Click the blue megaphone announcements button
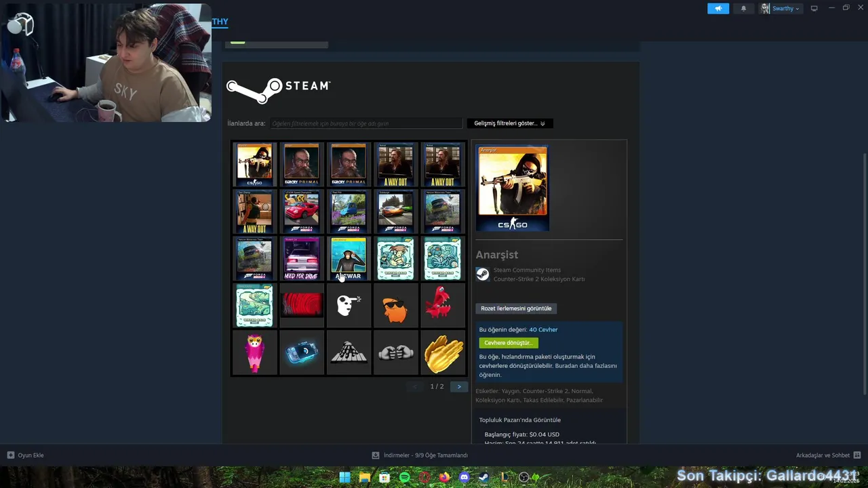Image resolution: width=868 pixels, height=488 pixels. click(x=718, y=8)
